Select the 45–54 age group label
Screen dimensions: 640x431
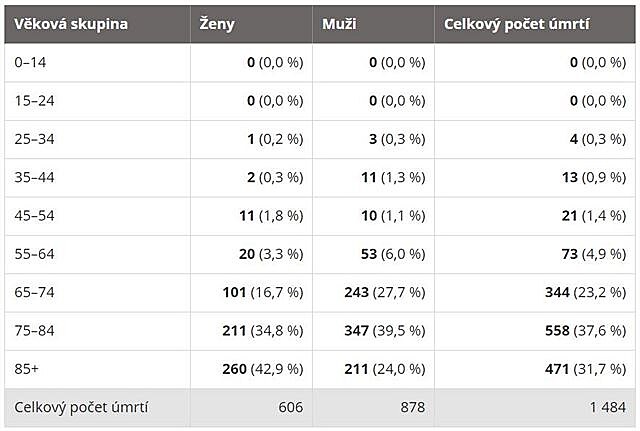click(x=34, y=216)
